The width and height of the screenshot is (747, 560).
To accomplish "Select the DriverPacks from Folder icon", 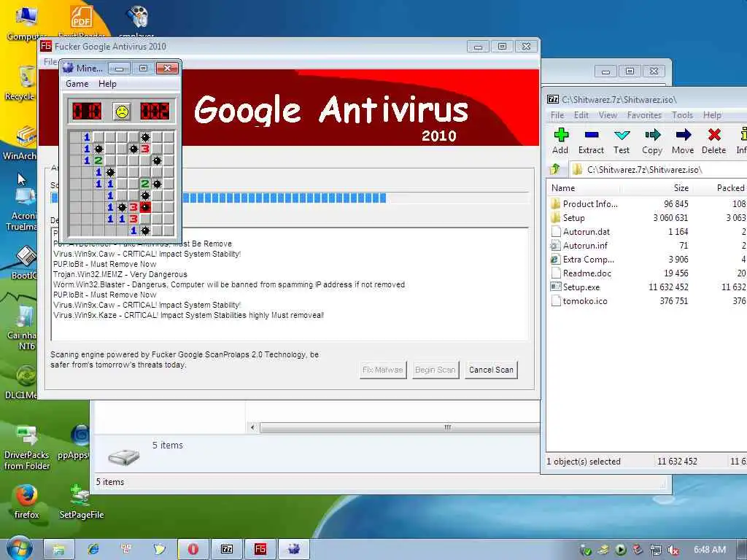I will (x=27, y=448).
